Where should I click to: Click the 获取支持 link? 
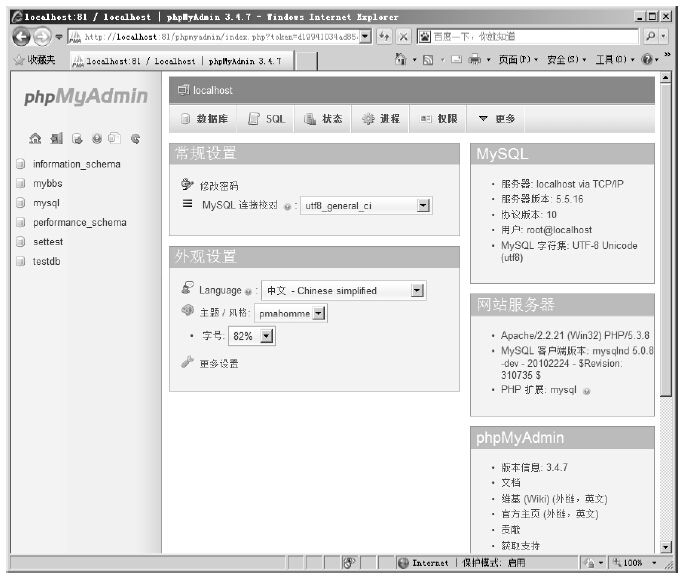click(x=520, y=545)
